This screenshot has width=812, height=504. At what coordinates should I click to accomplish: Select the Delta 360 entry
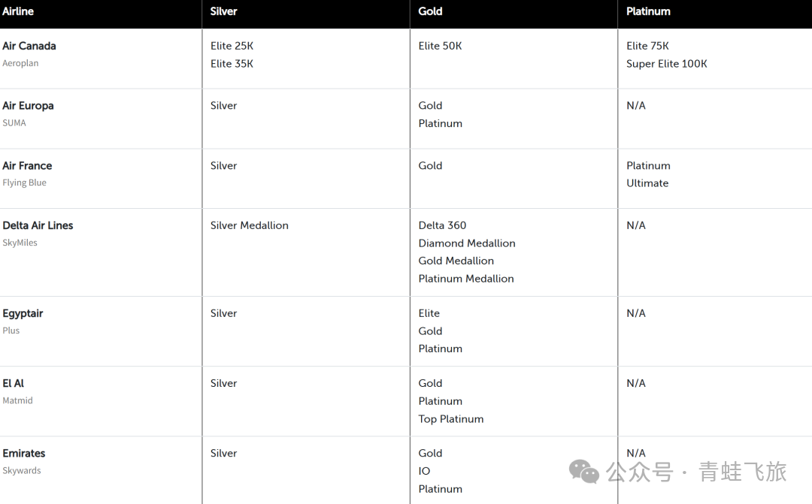[x=442, y=225]
